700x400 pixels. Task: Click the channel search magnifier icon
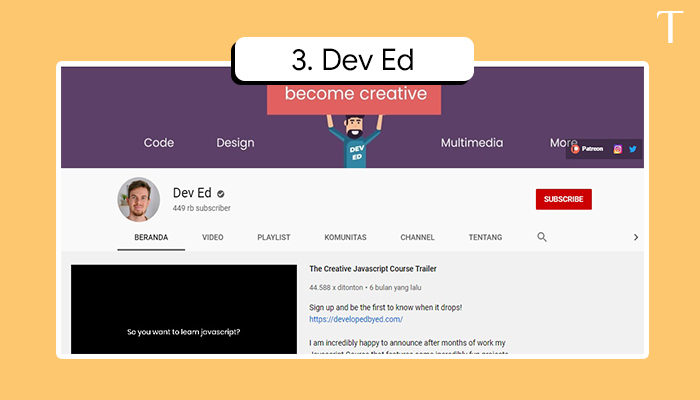point(542,237)
